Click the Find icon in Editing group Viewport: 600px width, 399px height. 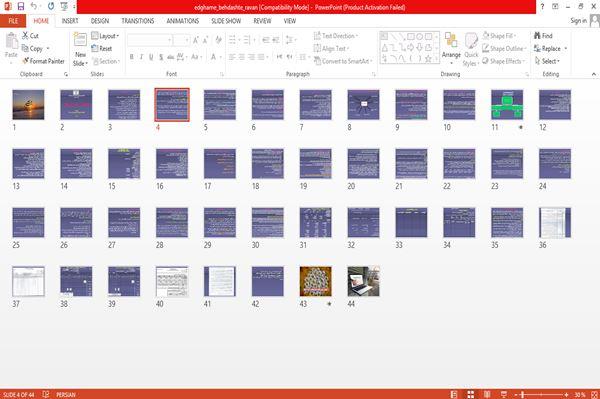pyautogui.click(x=543, y=36)
